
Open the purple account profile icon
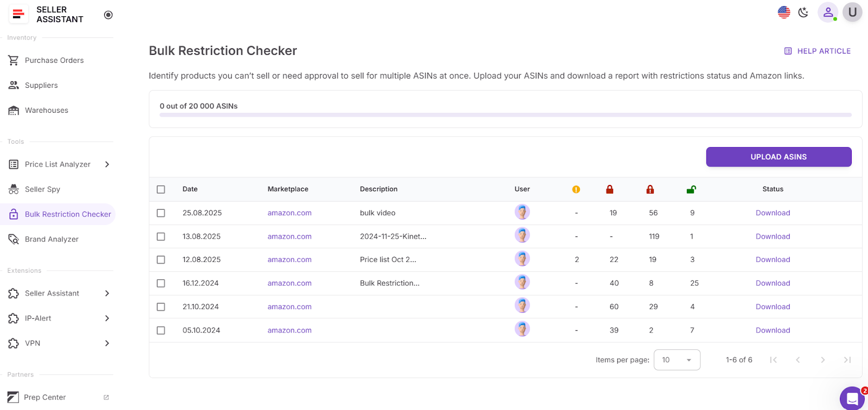tap(828, 12)
